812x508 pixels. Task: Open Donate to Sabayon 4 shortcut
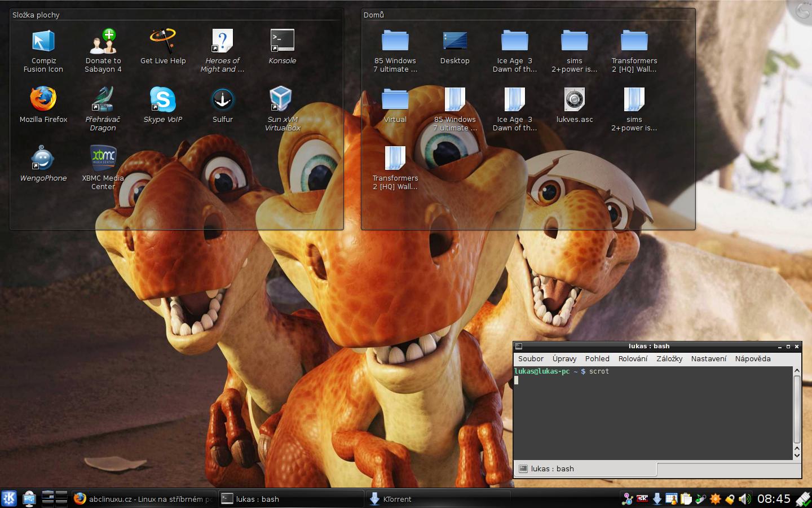tap(103, 51)
